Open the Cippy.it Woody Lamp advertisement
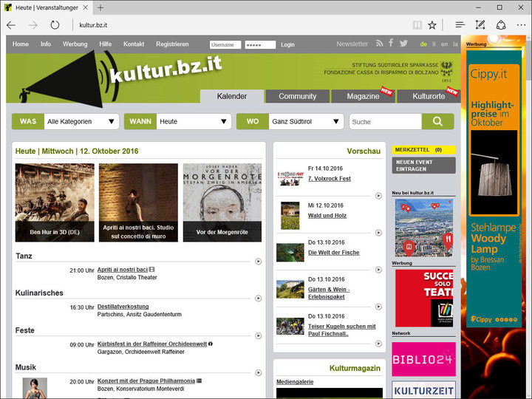Screen dimensions: 532x399 [494, 188]
